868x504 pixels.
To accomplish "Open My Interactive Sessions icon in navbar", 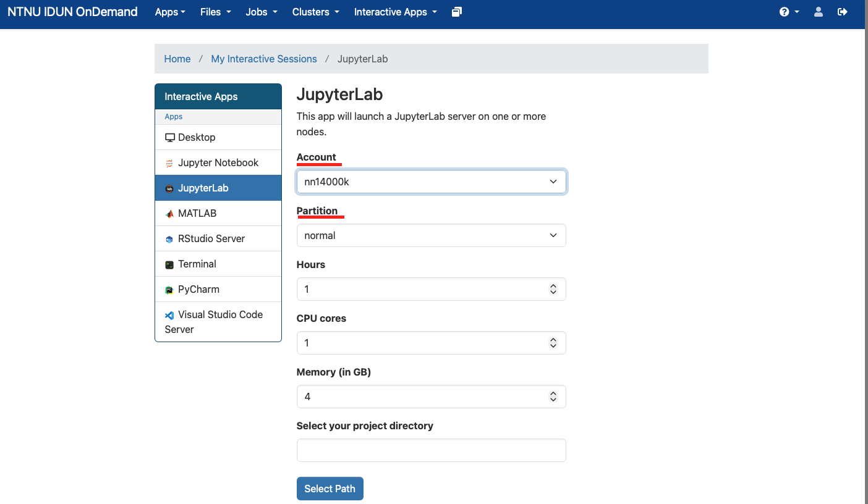I will tap(457, 12).
